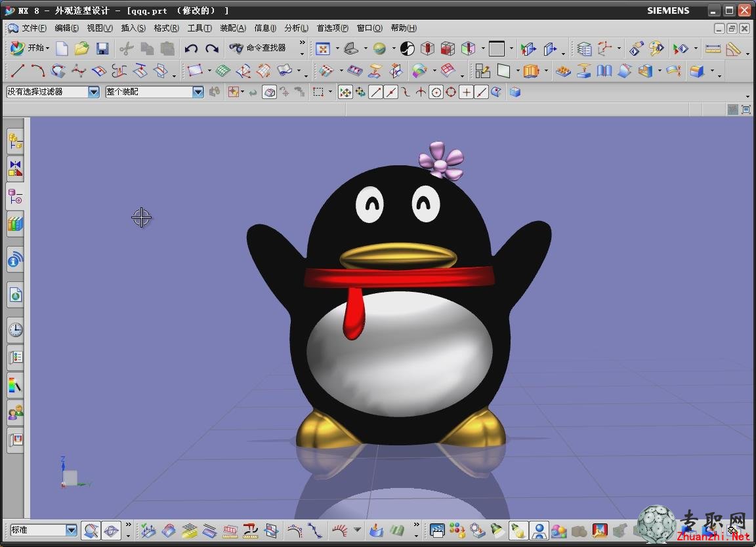
Task: Open the History clock sidebar tab
Action: (x=16, y=330)
